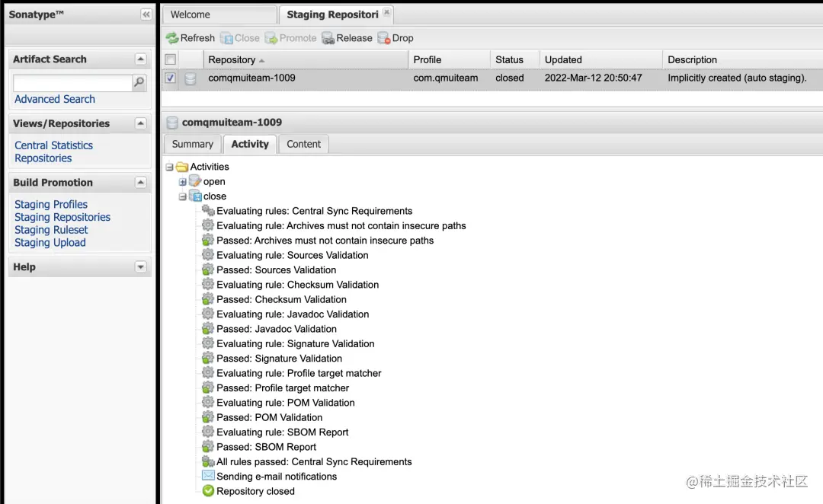The height and width of the screenshot is (504, 823).
Task: Click the envelope icon for e-mail notifications
Action: [x=208, y=476]
